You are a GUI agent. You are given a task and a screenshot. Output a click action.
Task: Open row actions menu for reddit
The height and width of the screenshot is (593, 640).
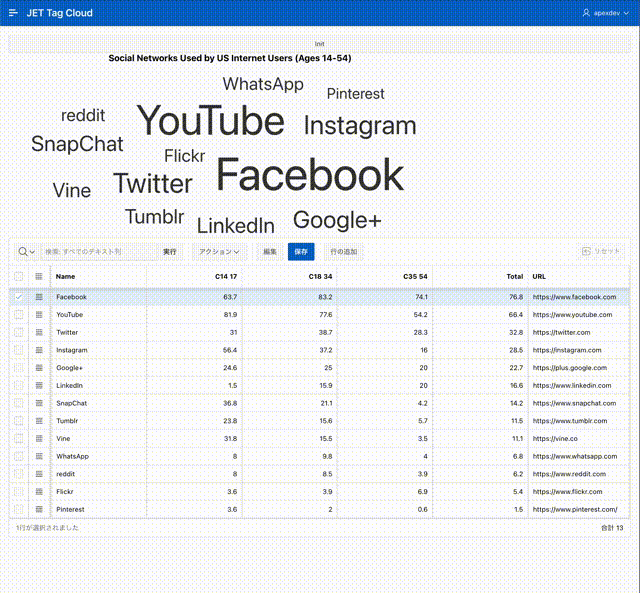coord(39,474)
